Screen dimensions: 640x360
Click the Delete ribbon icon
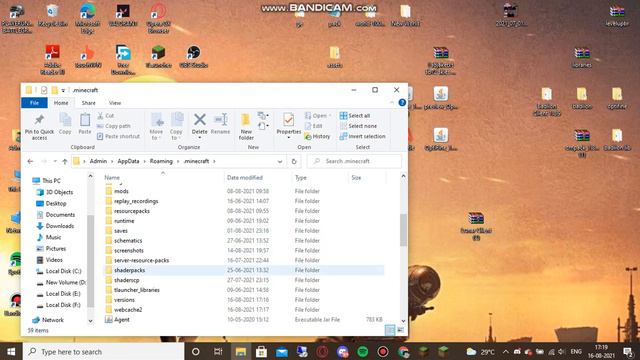[200, 126]
